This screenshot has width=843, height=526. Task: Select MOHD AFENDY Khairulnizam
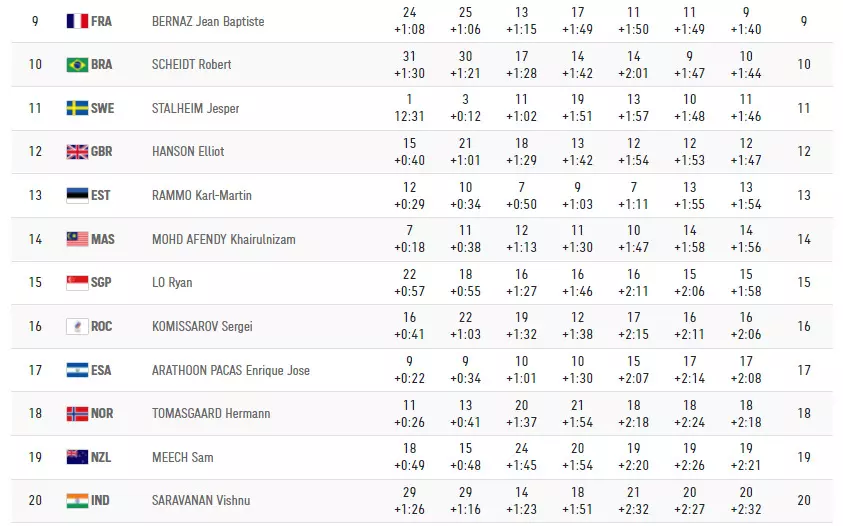[223, 239]
